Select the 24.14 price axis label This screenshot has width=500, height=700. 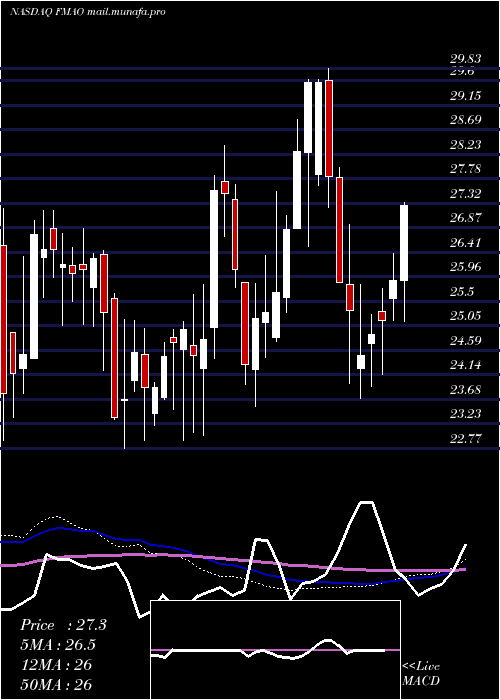point(466,365)
